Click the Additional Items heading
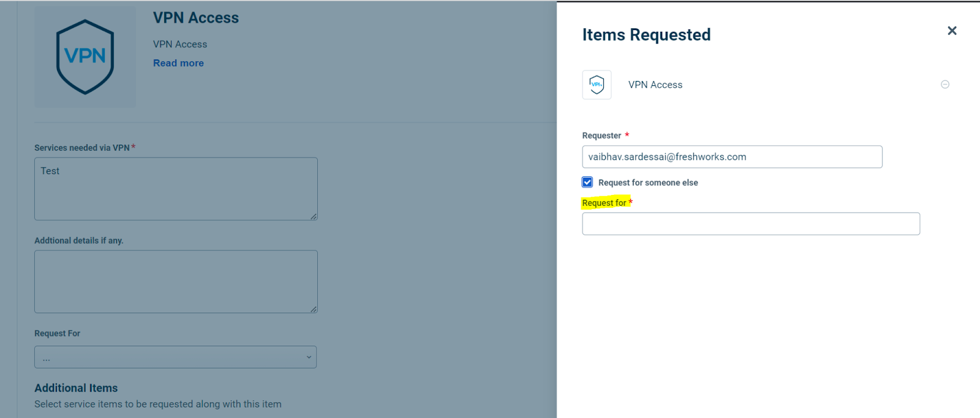 tap(76, 388)
